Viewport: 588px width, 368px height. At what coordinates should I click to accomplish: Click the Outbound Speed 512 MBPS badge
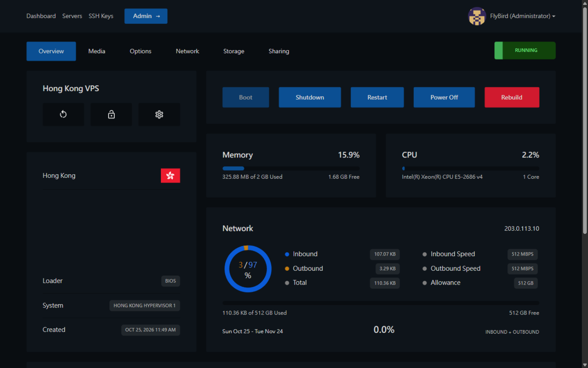click(x=523, y=269)
